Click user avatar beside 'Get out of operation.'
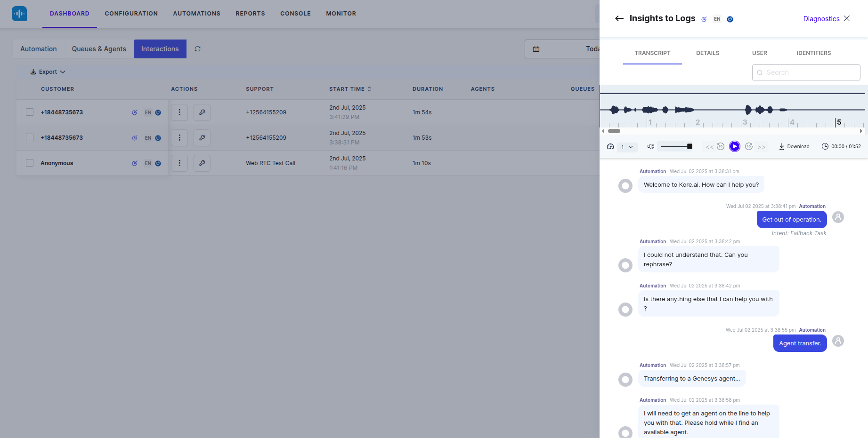The image size is (868, 438). point(838,217)
